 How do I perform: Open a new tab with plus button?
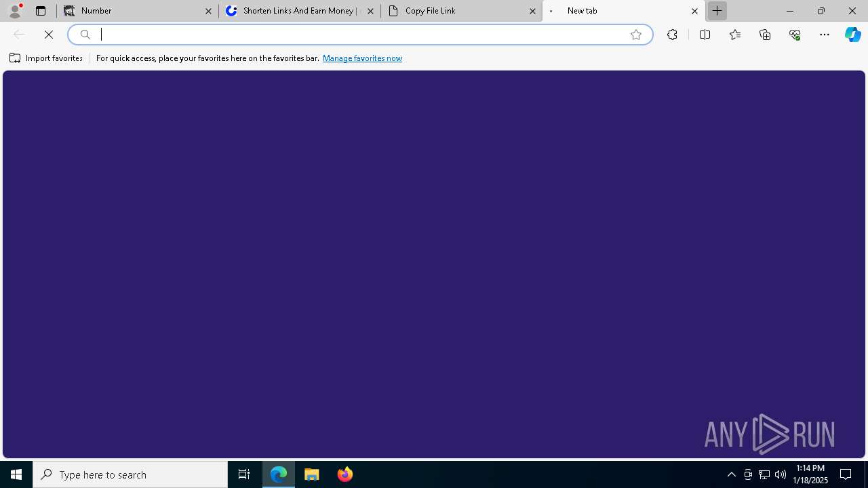[x=717, y=11]
